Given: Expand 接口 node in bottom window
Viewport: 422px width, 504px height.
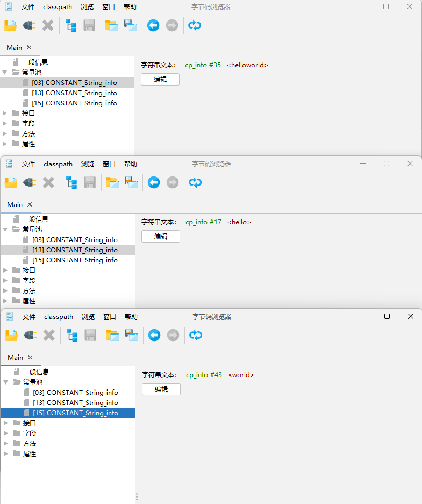Looking at the screenshot, I should (x=6, y=423).
